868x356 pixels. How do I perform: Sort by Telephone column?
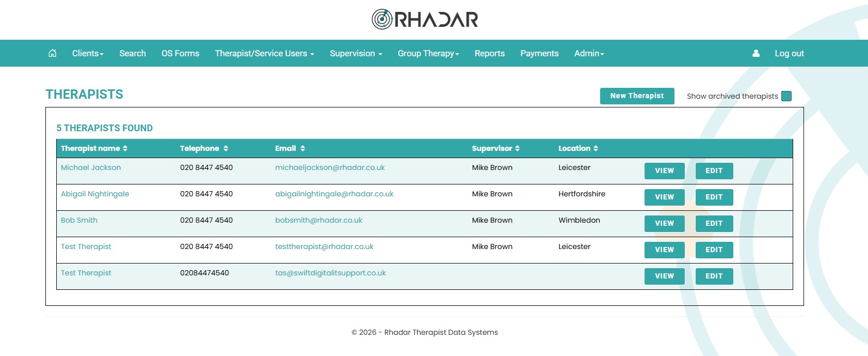coord(204,148)
